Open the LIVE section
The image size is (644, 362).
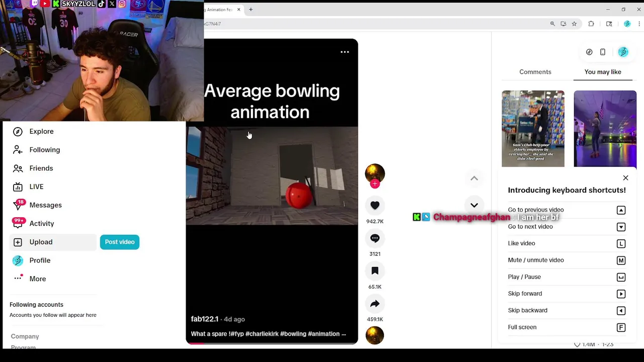coord(36,187)
